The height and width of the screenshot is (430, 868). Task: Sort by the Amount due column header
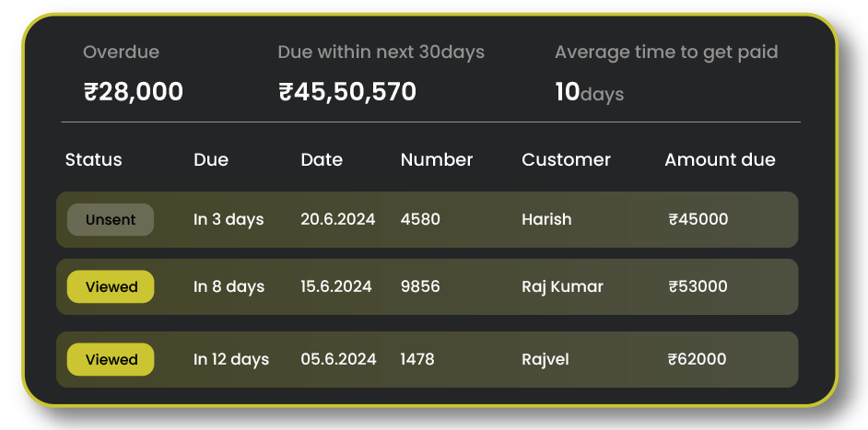pos(720,160)
